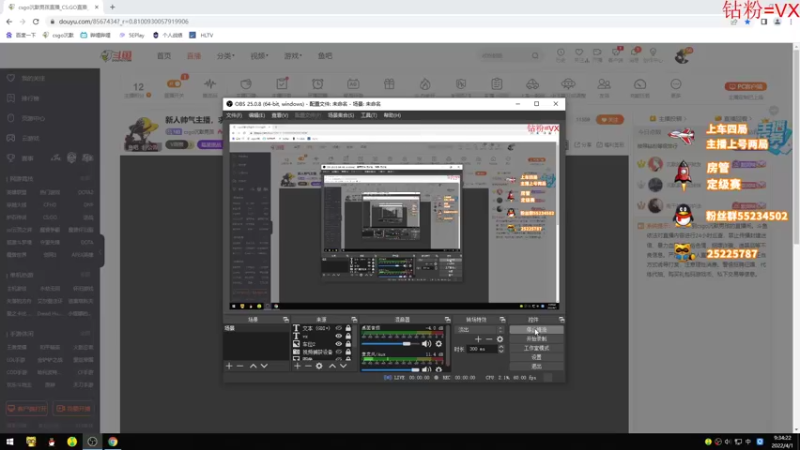Toggle the orange switch in streamer toolbar

(x=174, y=84)
